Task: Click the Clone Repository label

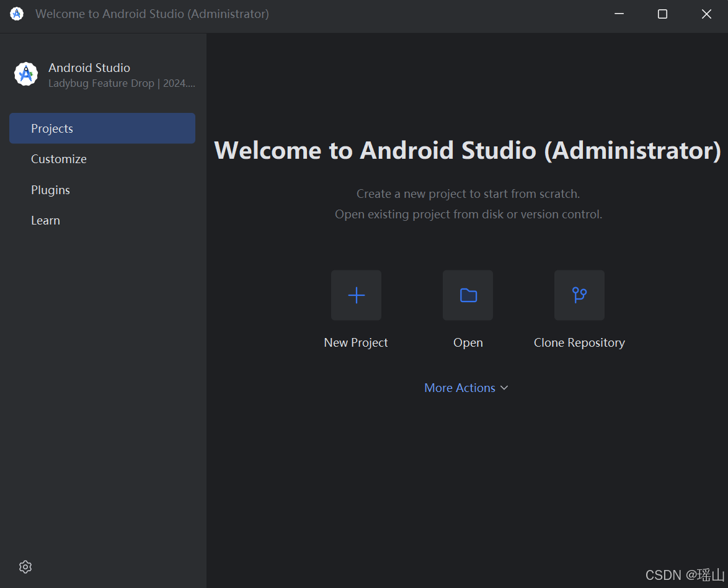Action: click(x=579, y=343)
